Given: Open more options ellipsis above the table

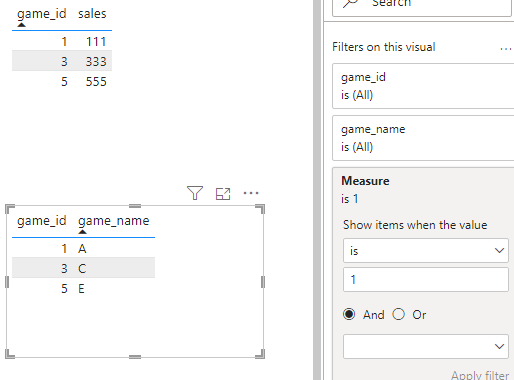Looking at the screenshot, I should 251,193.
